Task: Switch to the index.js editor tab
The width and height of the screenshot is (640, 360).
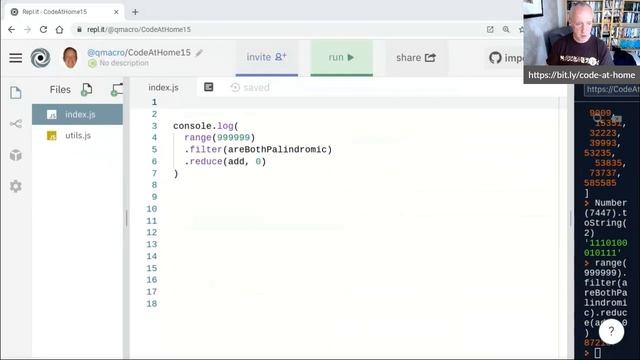Action: tap(163, 88)
